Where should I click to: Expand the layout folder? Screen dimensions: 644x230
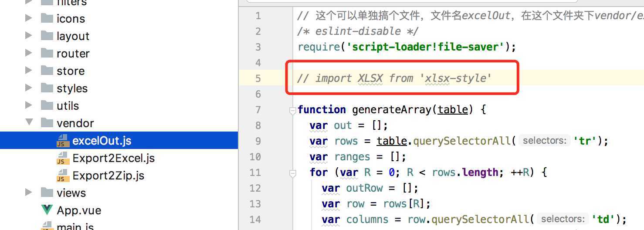pos(29,36)
